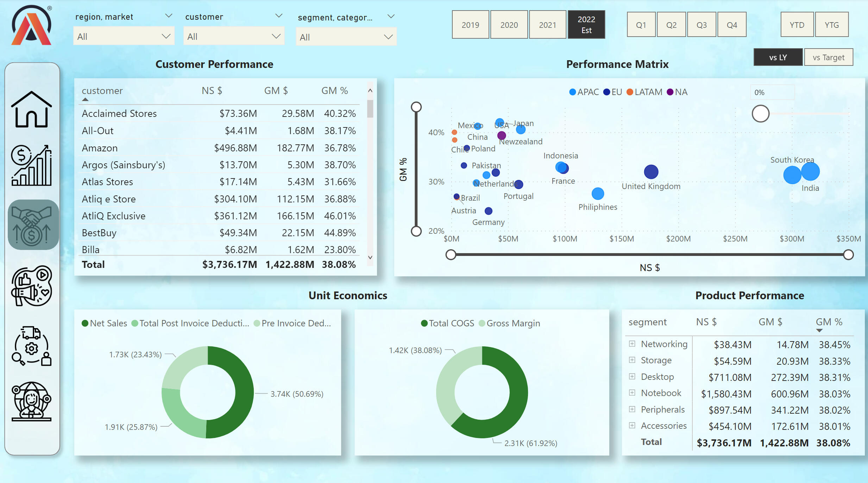Select the 2021 fiscal year tab
Screen dimensions: 868x483
547,25
